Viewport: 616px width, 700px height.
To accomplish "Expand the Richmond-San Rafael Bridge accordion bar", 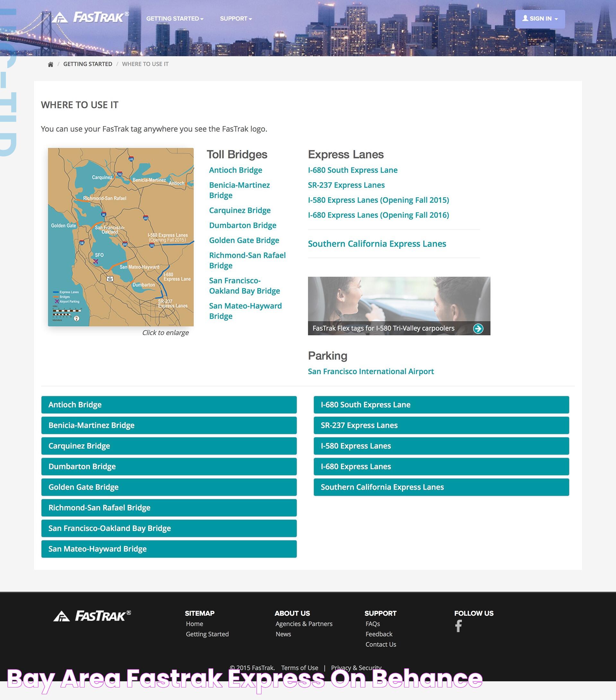I will coord(169,508).
